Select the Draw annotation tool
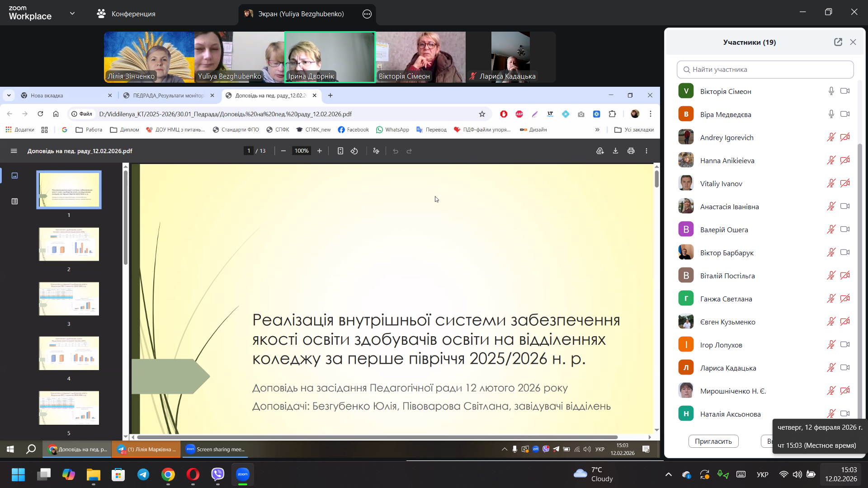Viewport: 868px width, 488px height. pos(376,150)
